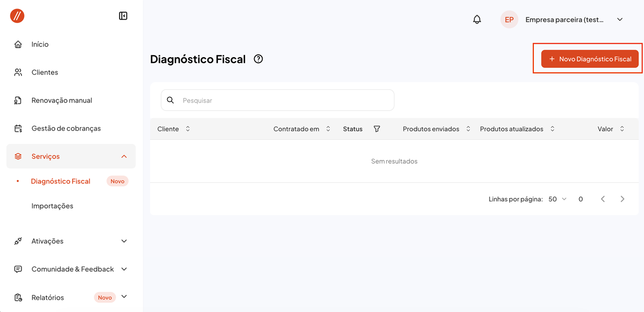
Task: Open the help icon beside Diagnóstico Fiscal
Action: click(258, 59)
